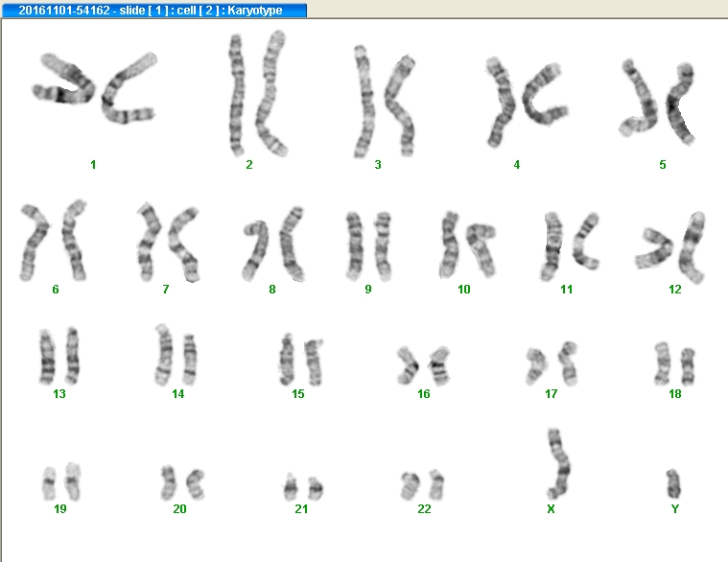Click the green label '12'

point(675,290)
